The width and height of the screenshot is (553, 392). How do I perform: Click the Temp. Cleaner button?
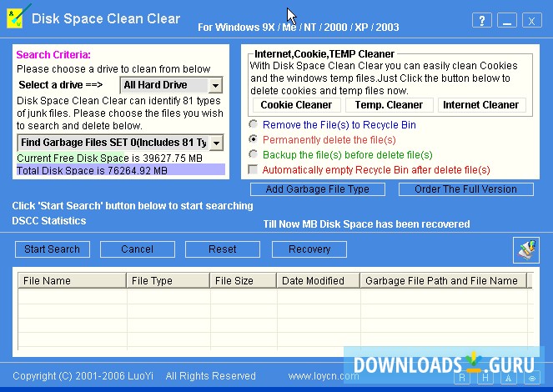tap(389, 105)
